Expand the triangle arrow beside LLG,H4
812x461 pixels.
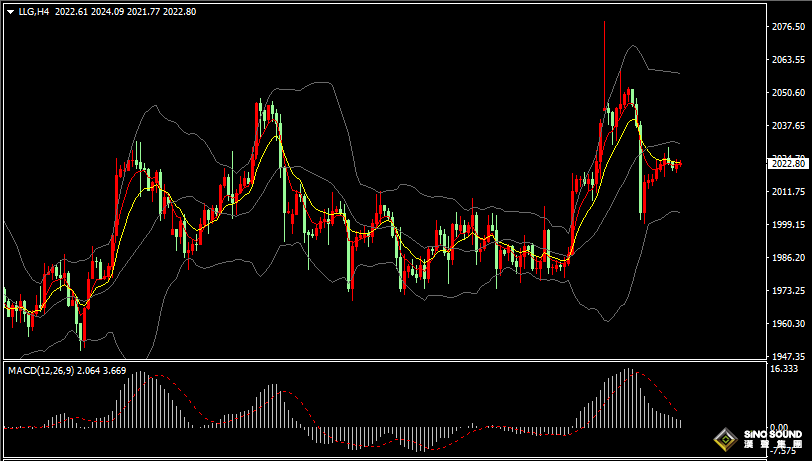click(10, 12)
